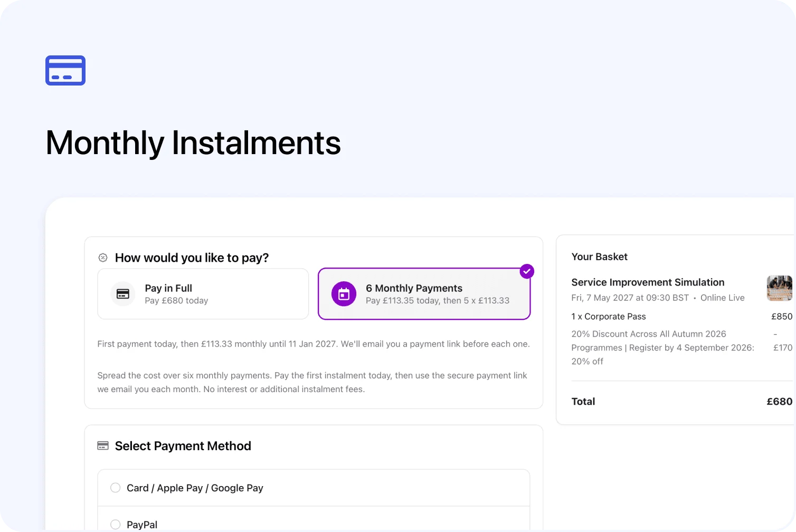Image resolution: width=796 pixels, height=532 pixels.
Task: Click the 'Fri, 7 May 2027 at 09:30 BST' date
Action: (630, 298)
